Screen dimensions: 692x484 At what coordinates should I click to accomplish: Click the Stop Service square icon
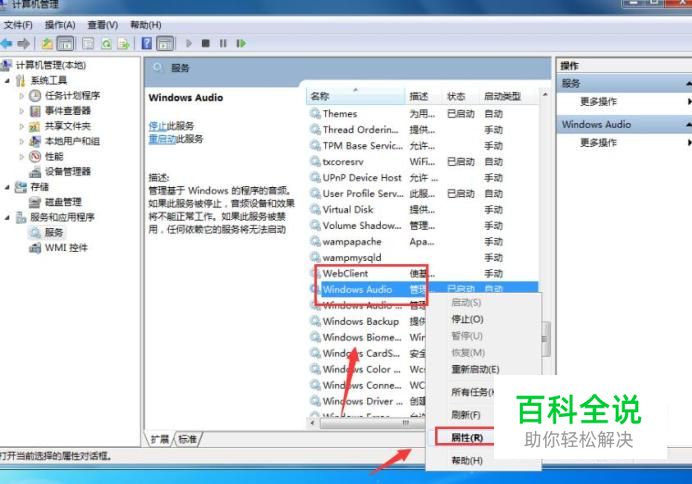coord(206,43)
